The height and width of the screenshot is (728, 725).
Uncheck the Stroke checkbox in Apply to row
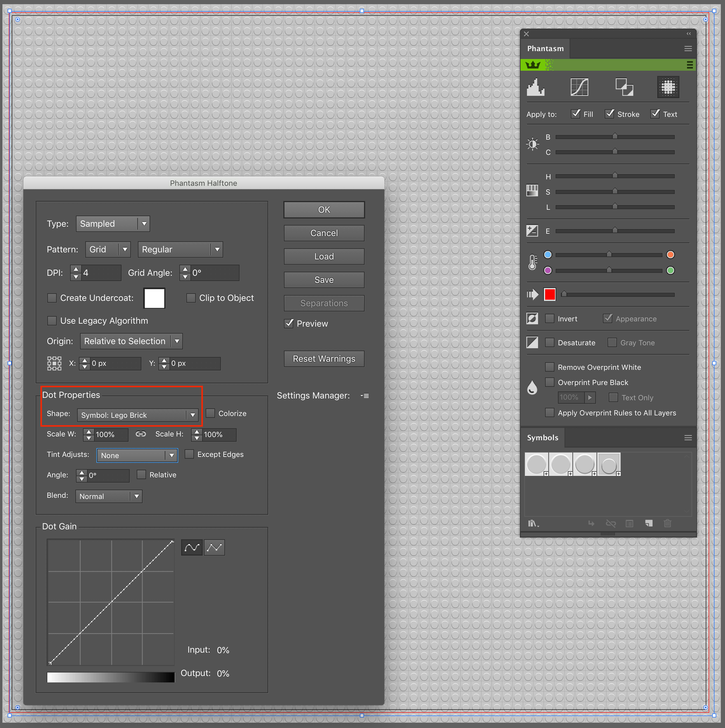[x=609, y=114]
